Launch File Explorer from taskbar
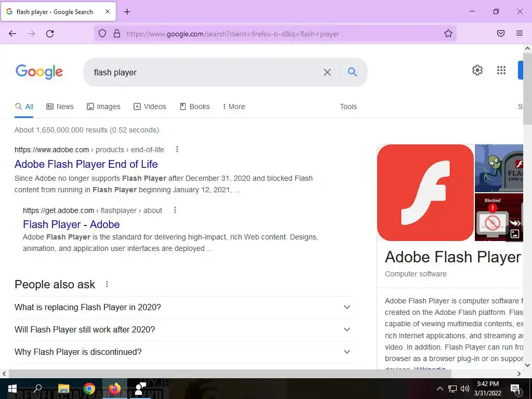This screenshot has width=532, height=399. coord(63,389)
